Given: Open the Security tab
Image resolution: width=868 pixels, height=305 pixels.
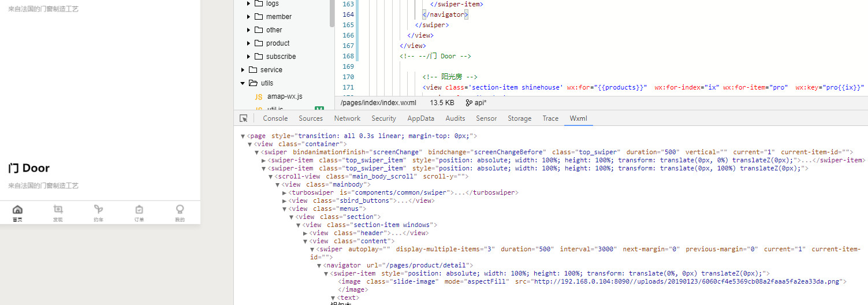Looking at the screenshot, I should [x=384, y=118].
